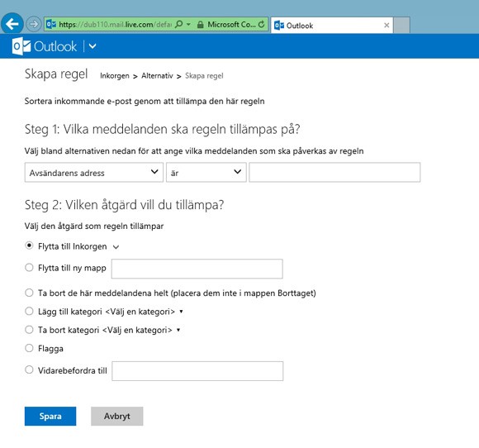
Task: Click the Vidarebefordra till address field
Action: point(197,371)
